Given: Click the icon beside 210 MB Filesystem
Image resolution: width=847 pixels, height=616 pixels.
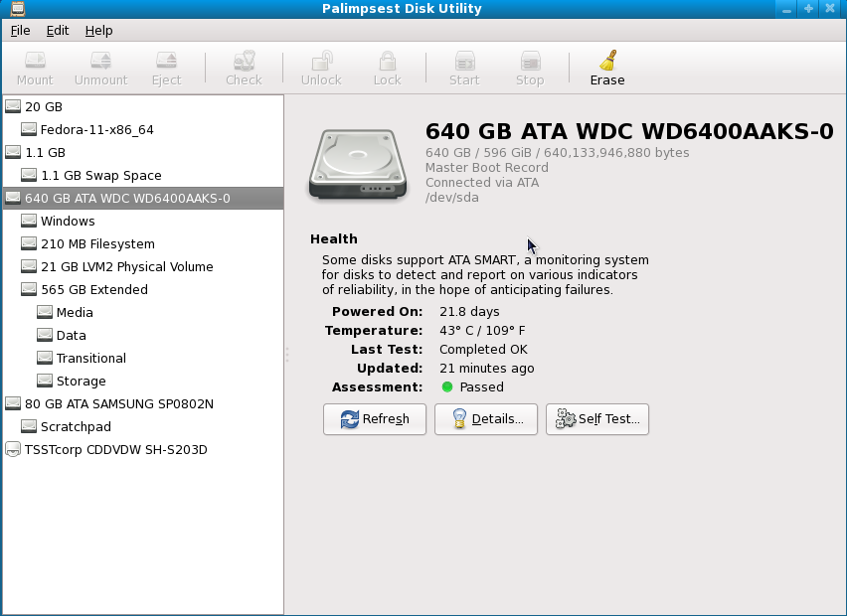Looking at the screenshot, I should [x=29, y=243].
